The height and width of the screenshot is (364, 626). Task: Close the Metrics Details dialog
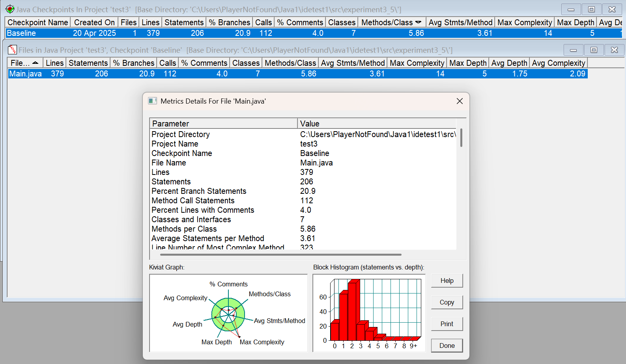460,101
